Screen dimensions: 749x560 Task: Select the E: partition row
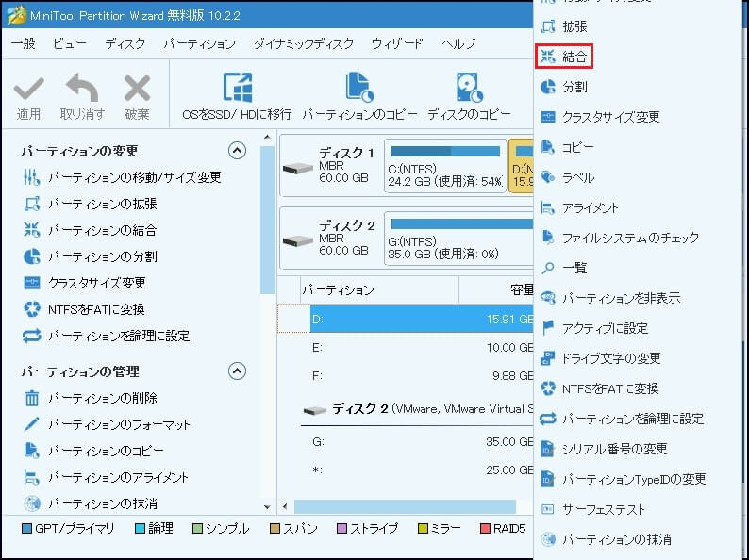(415, 348)
